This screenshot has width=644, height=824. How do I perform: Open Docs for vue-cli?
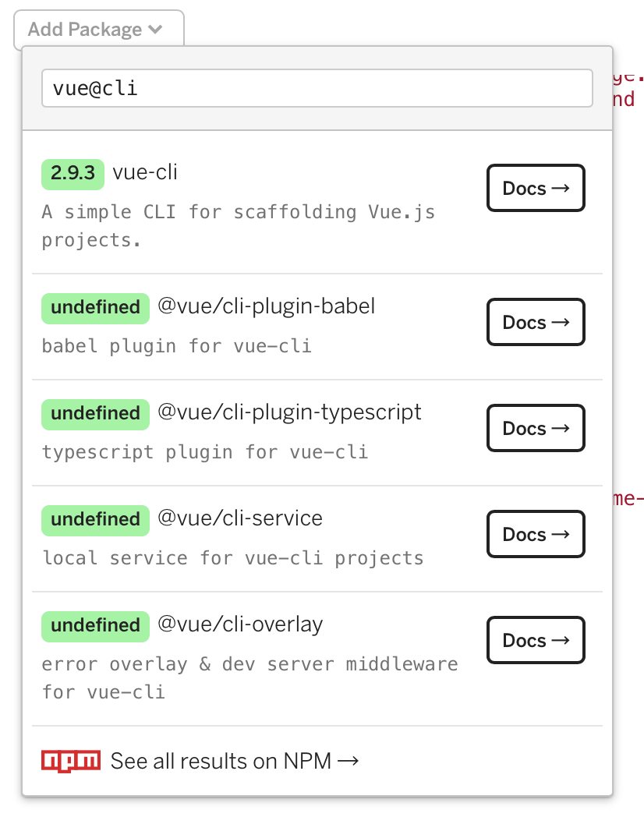click(x=536, y=188)
